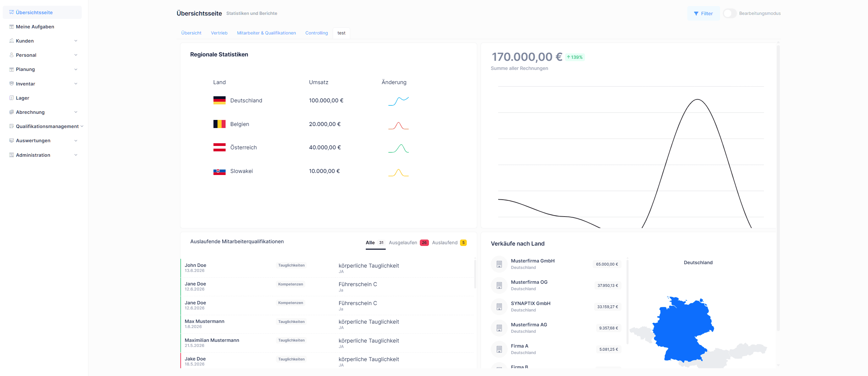Screen dimensions: 868x376
Task: Click the blue Germany map region
Action: pyautogui.click(x=682, y=329)
